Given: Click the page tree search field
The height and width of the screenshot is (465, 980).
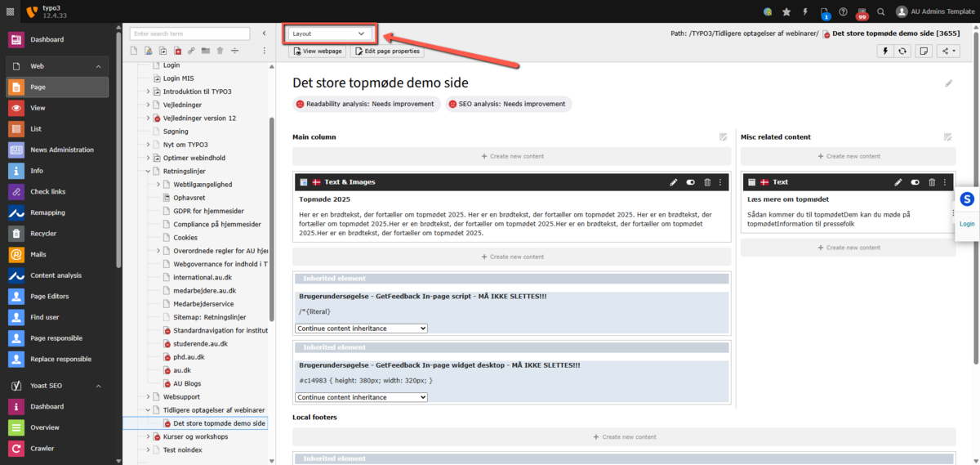Looking at the screenshot, I should coord(189,34).
